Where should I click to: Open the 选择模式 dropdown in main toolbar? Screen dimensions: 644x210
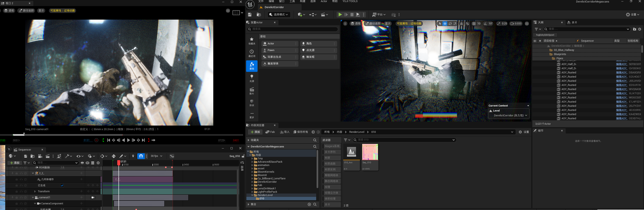pyautogui.click(x=279, y=15)
